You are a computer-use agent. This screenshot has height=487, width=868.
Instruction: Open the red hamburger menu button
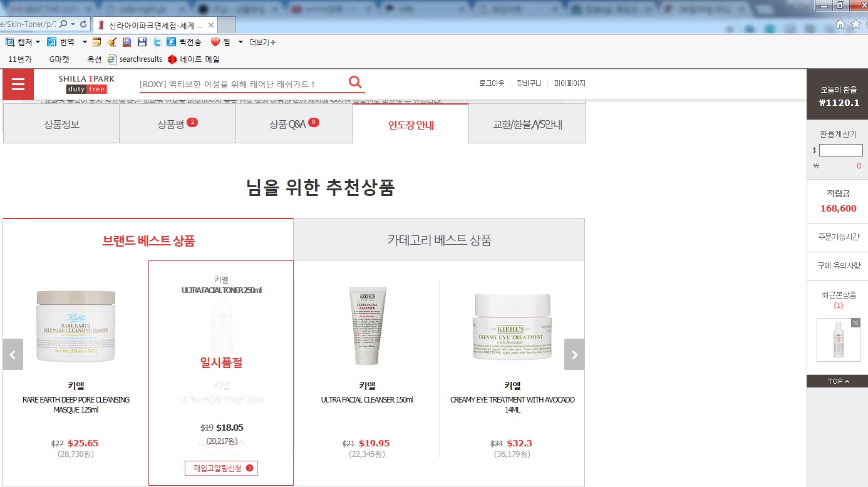coord(18,85)
